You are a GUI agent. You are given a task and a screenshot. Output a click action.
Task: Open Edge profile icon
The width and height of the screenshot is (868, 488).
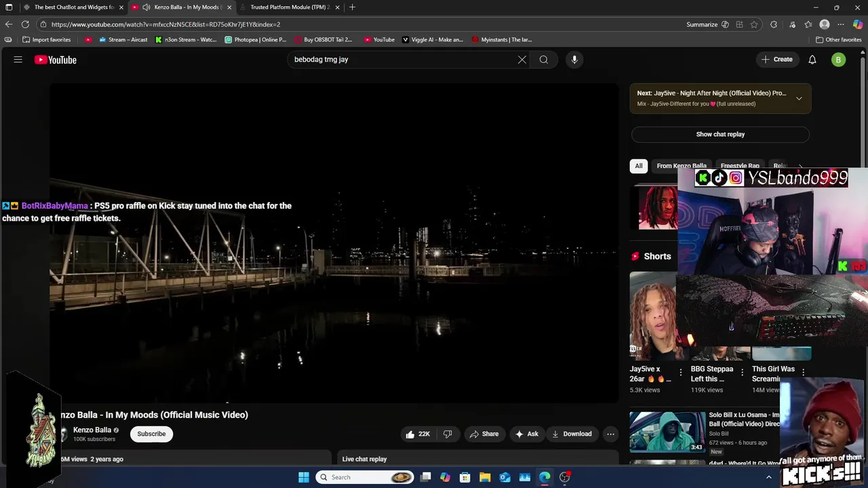pos(825,24)
